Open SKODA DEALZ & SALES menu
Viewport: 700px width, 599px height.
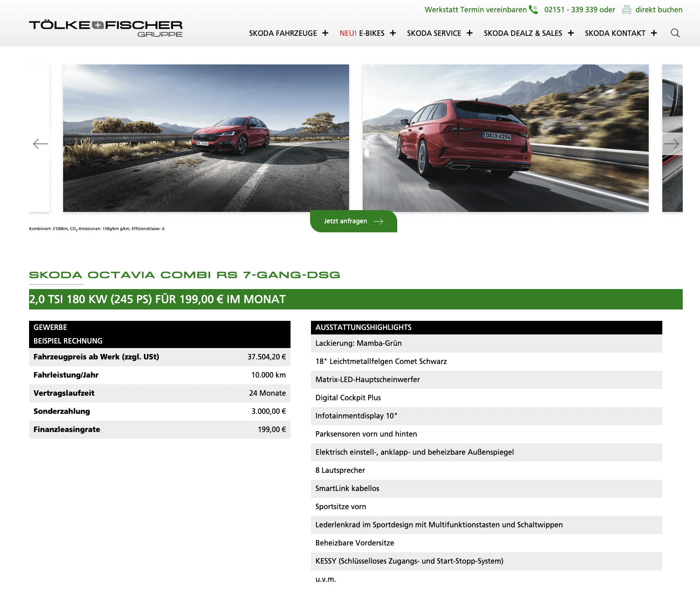tap(523, 33)
